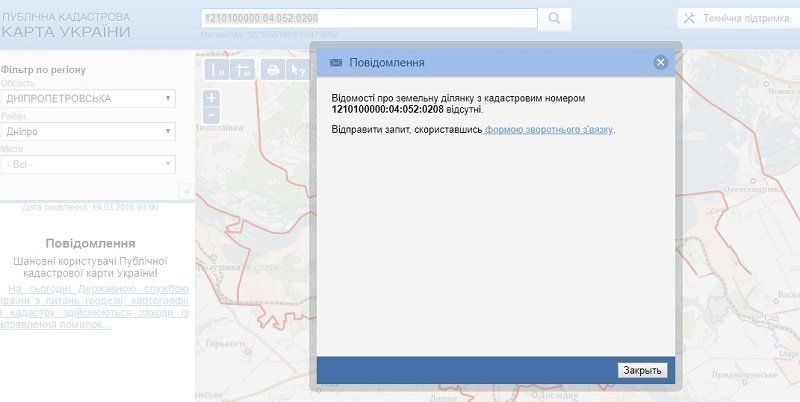This screenshot has height=402, width=800.
Task: Select the area measurement tool
Action: 242,69
